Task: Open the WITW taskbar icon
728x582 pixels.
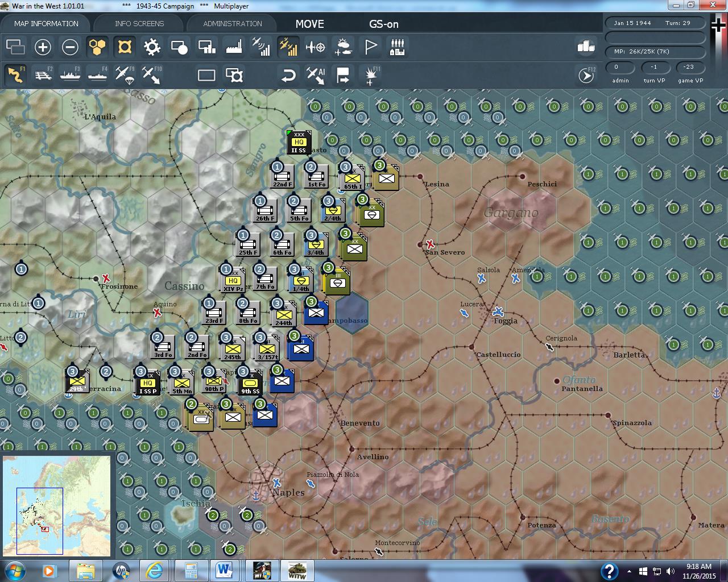Action: pos(296,570)
